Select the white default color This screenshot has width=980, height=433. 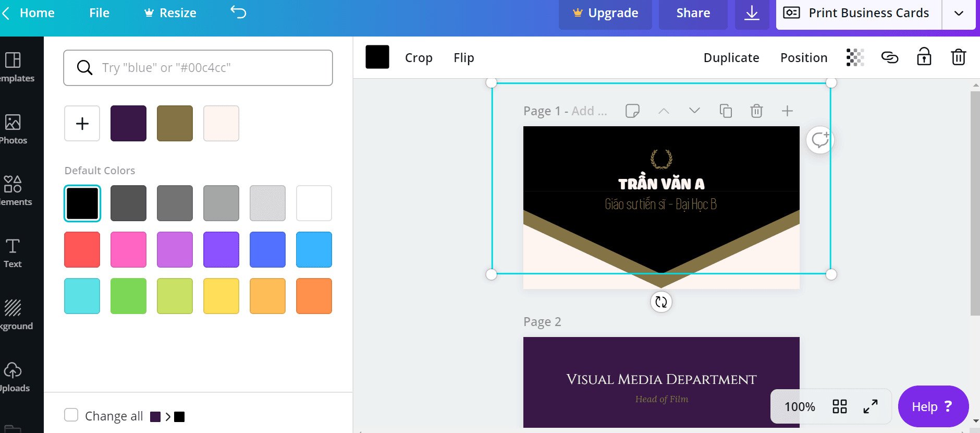(314, 203)
